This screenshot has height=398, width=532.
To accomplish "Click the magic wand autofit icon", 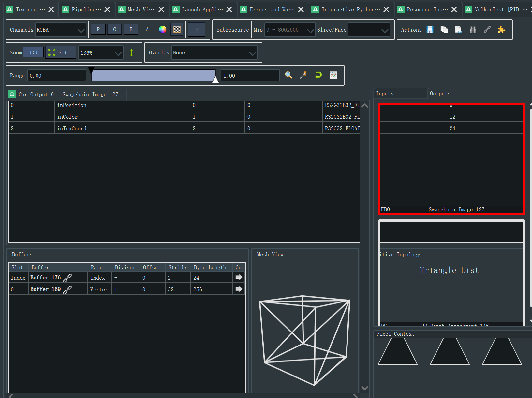I will 303,75.
